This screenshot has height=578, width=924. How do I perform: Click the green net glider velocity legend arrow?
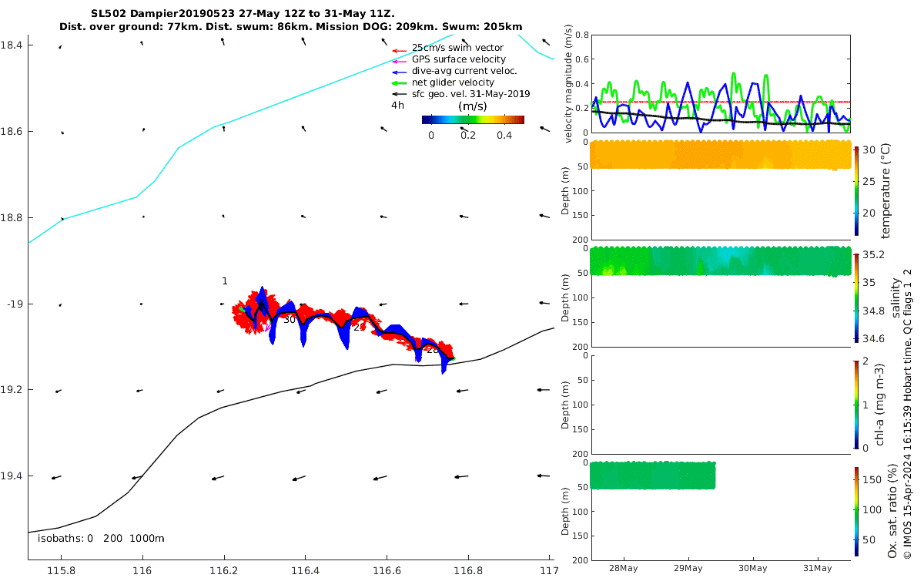click(399, 83)
